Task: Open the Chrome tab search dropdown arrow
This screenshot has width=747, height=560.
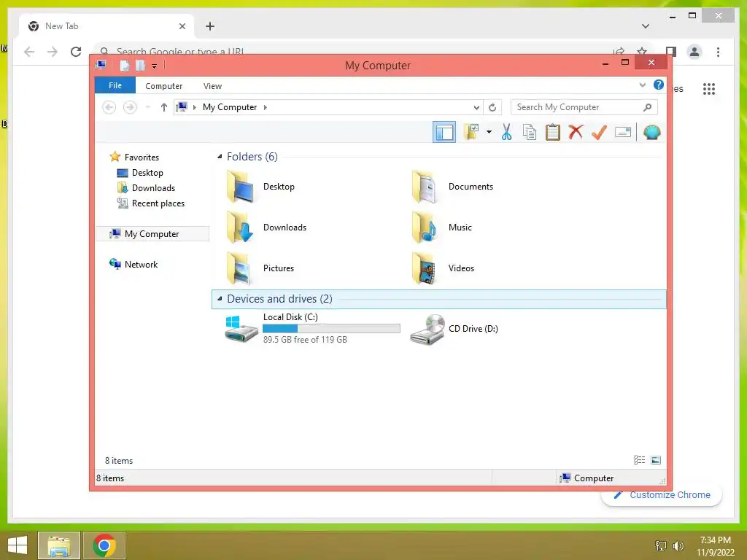Action: tap(646, 26)
